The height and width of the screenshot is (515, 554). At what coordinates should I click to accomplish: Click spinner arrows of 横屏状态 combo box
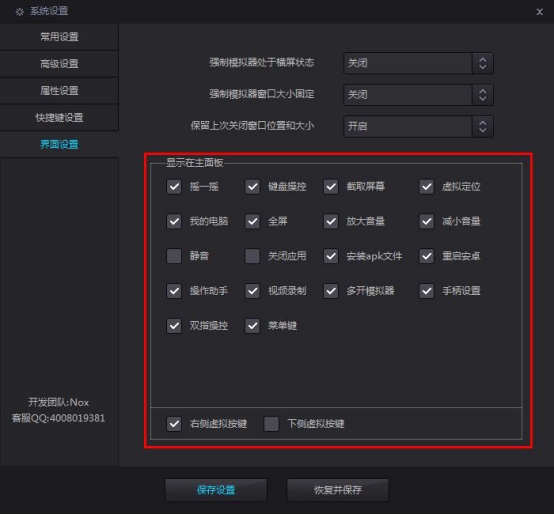pos(483,63)
